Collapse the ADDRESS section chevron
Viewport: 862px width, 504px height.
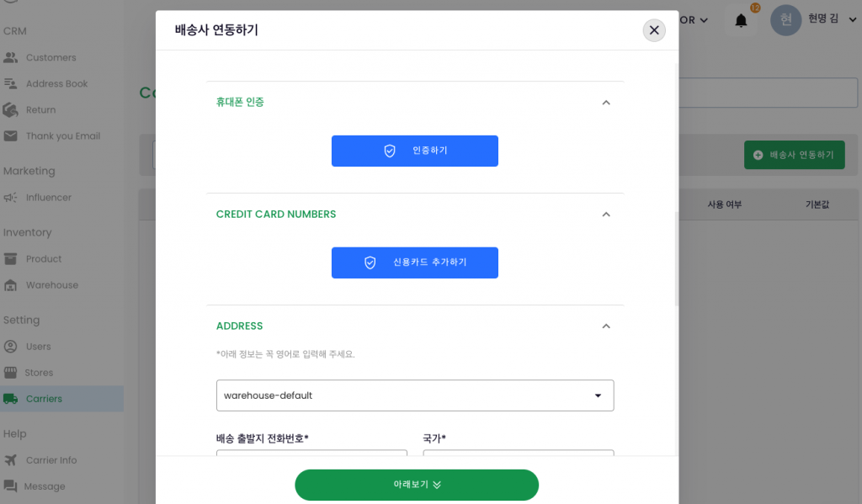click(x=605, y=326)
